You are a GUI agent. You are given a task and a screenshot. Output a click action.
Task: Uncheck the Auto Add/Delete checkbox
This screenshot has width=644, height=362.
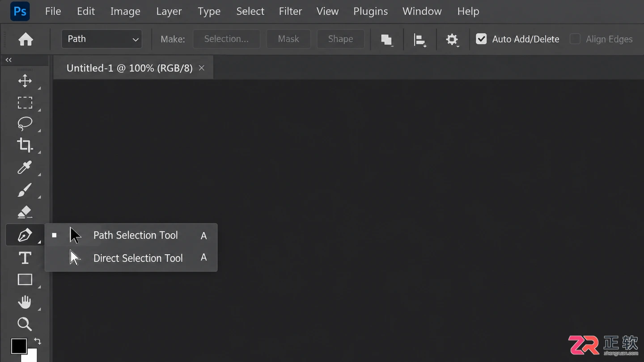click(x=481, y=39)
